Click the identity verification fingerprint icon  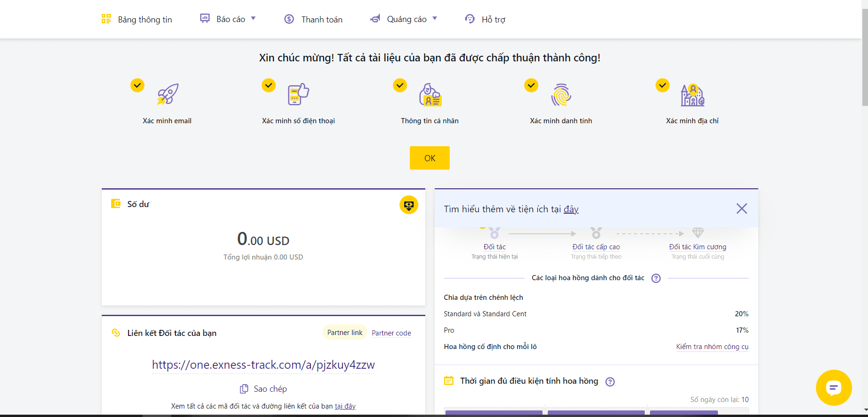561,95
